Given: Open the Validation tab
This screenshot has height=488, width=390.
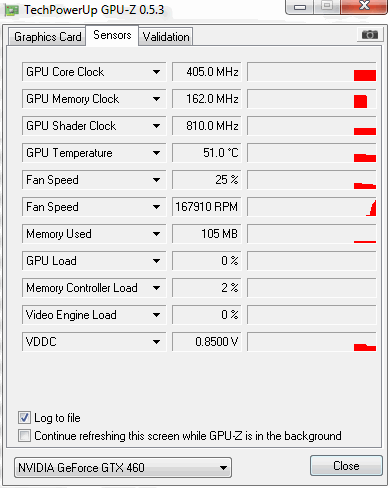Looking at the screenshot, I should pos(166,37).
